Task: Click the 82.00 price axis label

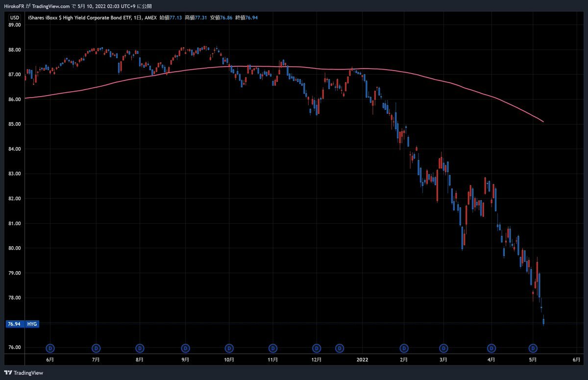Action: pos(15,199)
